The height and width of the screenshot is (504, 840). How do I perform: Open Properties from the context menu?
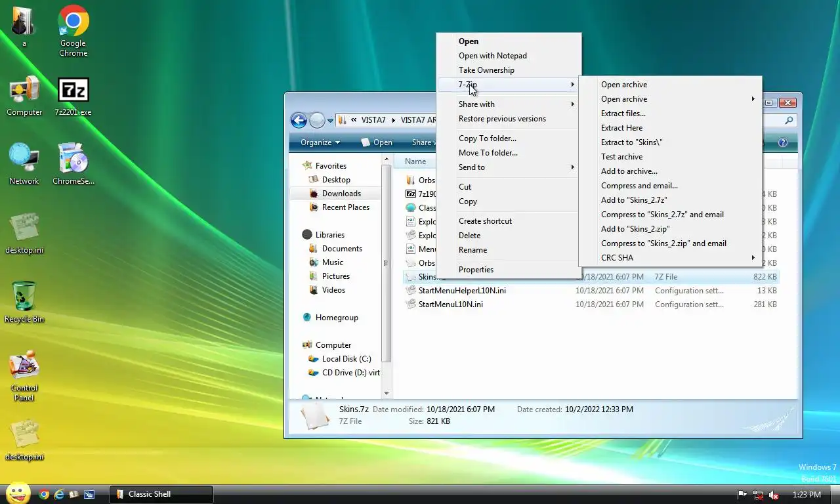pyautogui.click(x=508, y=270)
